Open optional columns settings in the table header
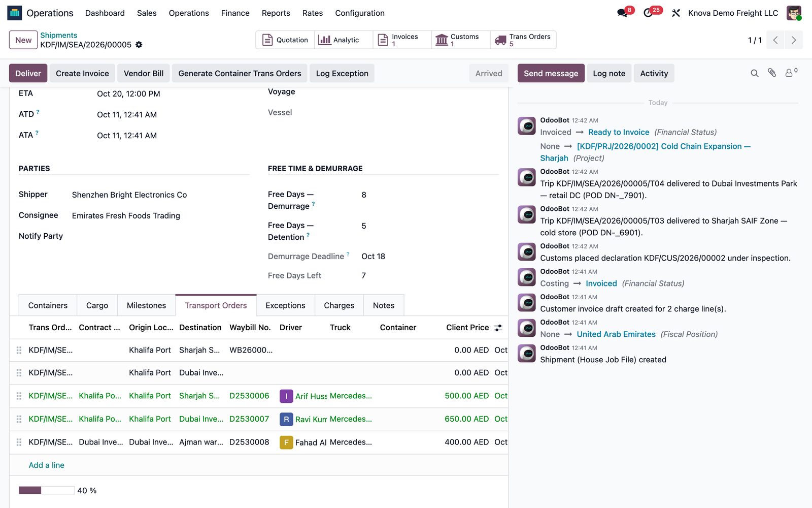This screenshot has height=508, width=812. click(x=498, y=328)
